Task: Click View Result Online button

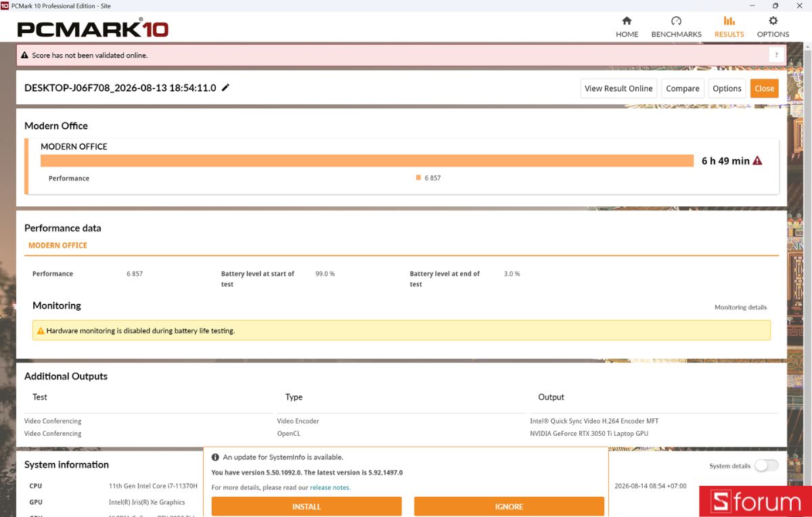Action: [x=618, y=89]
